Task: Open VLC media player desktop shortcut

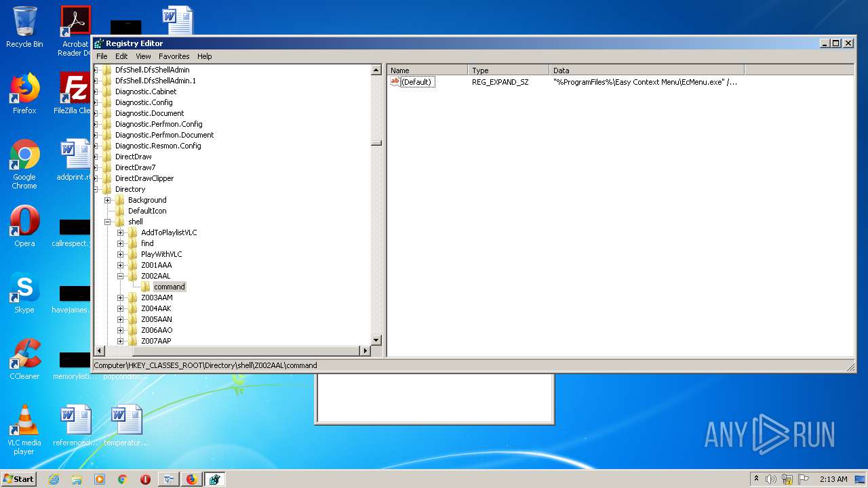Action: [x=24, y=430]
